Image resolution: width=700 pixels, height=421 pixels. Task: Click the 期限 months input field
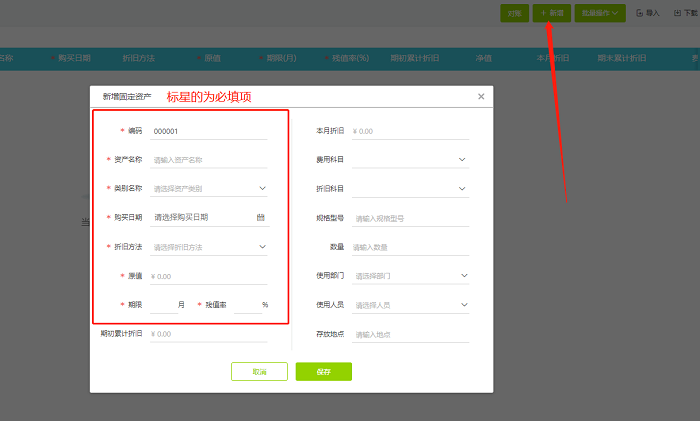click(x=163, y=305)
